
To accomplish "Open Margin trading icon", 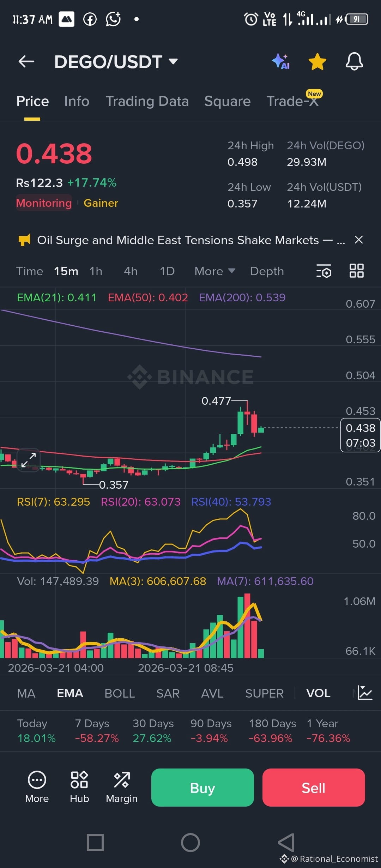I will (122, 787).
